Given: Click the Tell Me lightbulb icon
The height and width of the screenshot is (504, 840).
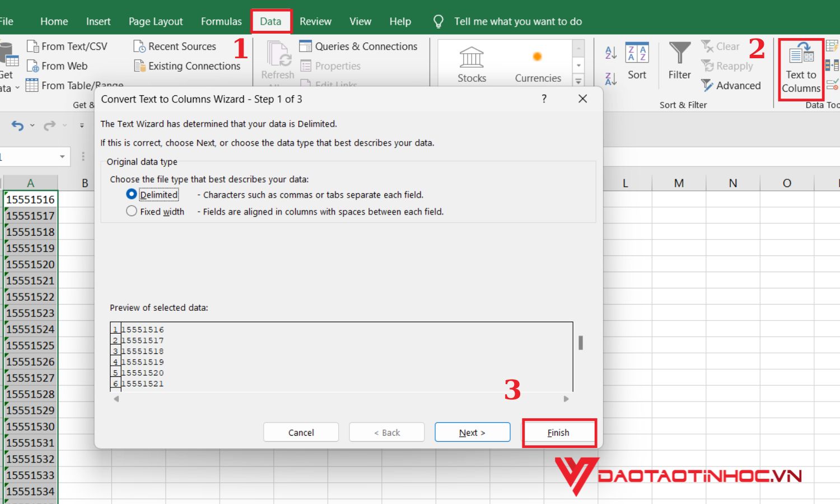Looking at the screenshot, I should point(438,22).
